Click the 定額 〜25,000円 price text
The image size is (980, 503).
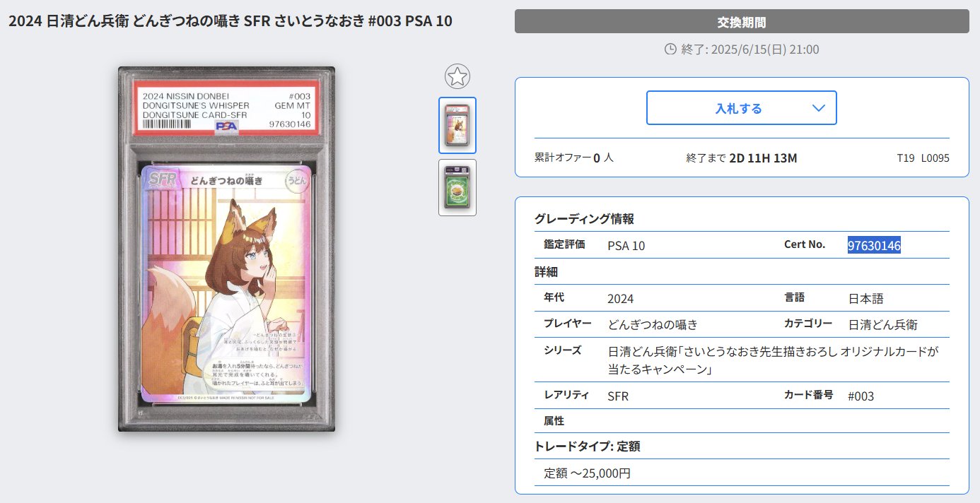coord(587,473)
